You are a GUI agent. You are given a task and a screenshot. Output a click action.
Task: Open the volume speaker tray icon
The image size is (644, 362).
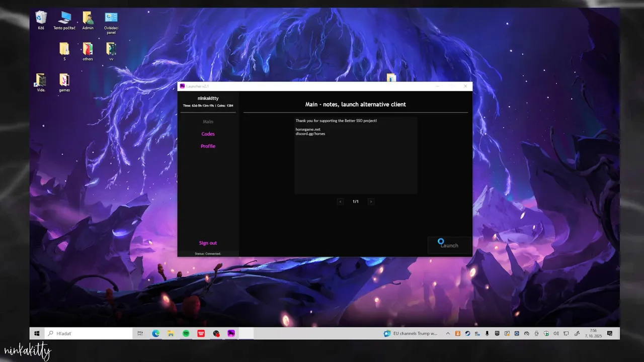pos(556,333)
